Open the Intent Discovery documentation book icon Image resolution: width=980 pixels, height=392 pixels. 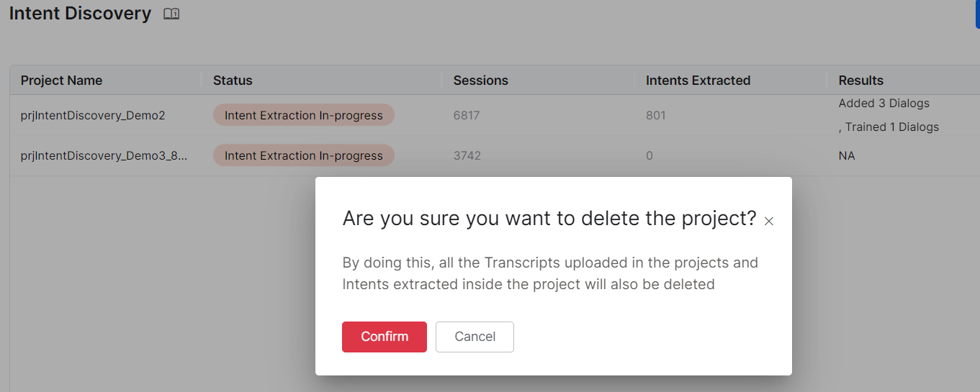171,14
